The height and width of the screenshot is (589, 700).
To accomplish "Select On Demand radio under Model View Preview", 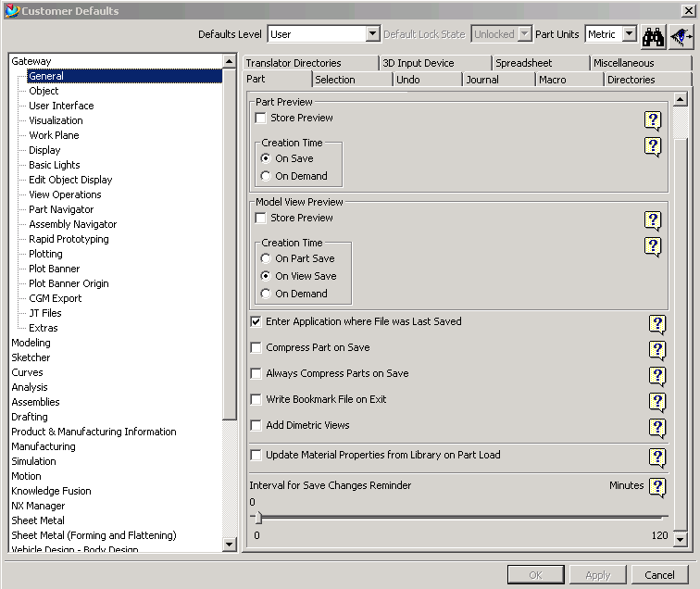I will pyautogui.click(x=266, y=294).
